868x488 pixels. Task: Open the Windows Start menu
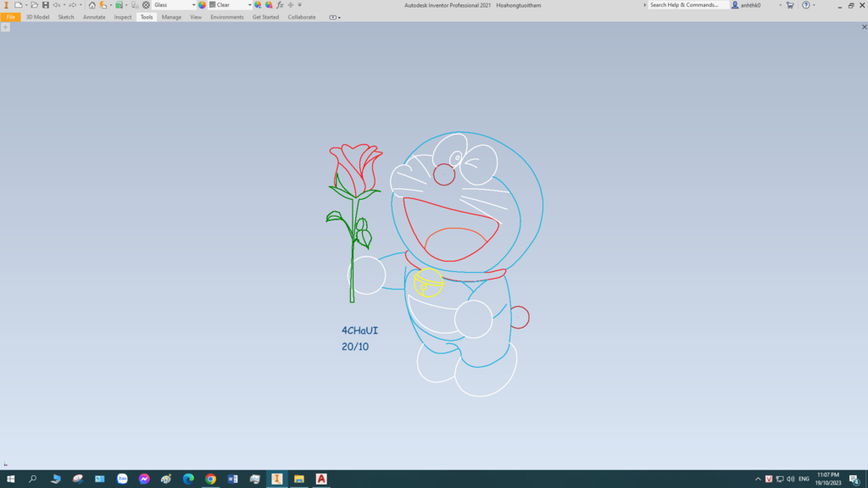point(10,479)
